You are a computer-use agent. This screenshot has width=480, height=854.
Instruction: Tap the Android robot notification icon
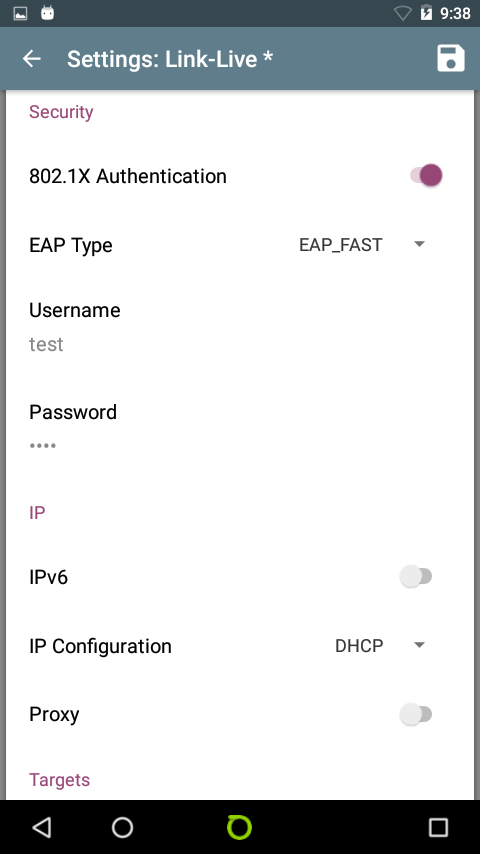point(48,13)
